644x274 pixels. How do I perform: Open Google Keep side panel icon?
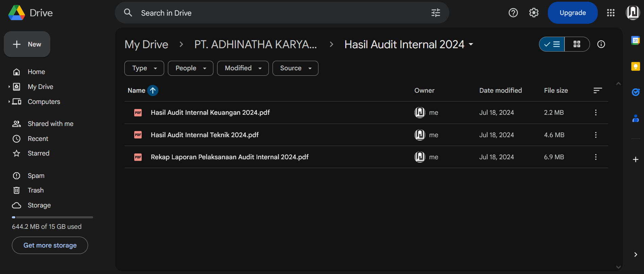635,66
